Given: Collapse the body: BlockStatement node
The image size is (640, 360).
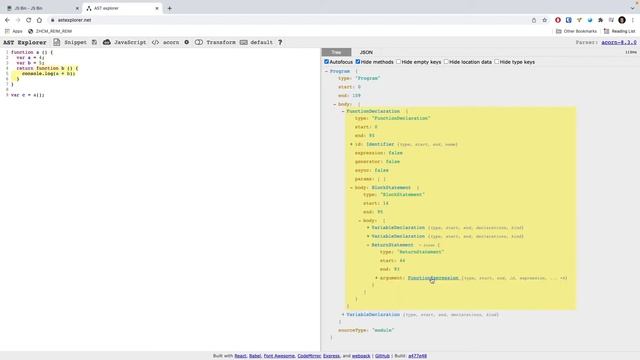Looking at the screenshot, I should (x=351, y=187).
